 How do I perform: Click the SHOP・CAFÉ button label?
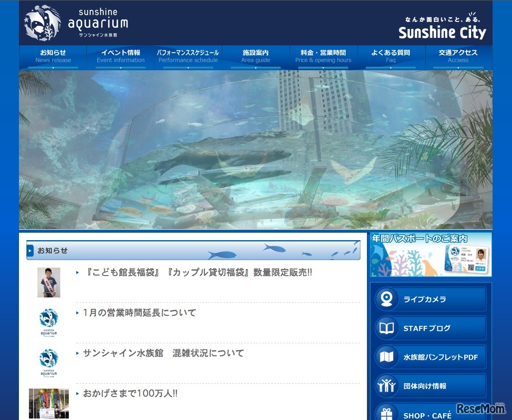[427, 416]
